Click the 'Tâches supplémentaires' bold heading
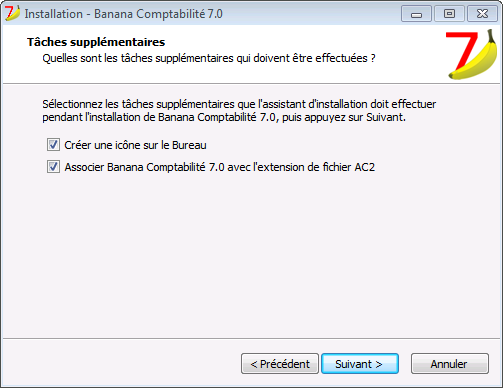 pyautogui.click(x=96, y=42)
